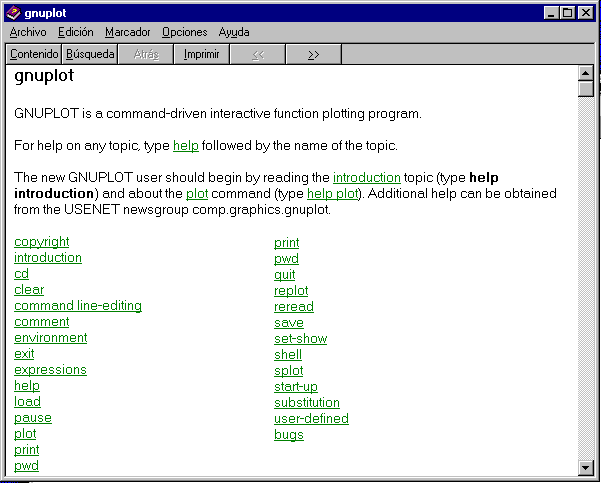Screen dimensions: 601x483
Task: Minimize the gnuplot help window
Action: [x=552, y=13]
